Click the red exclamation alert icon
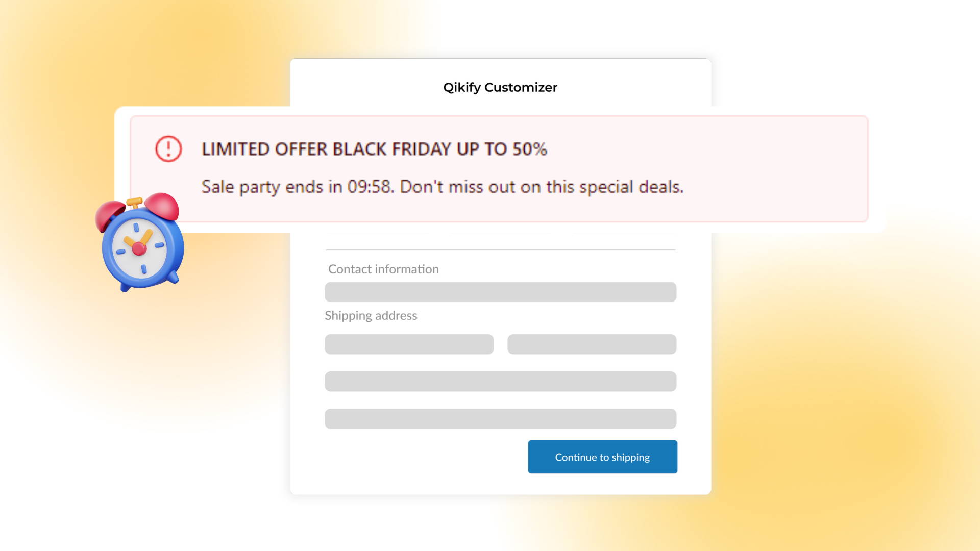This screenshot has width=980, height=551. (168, 149)
